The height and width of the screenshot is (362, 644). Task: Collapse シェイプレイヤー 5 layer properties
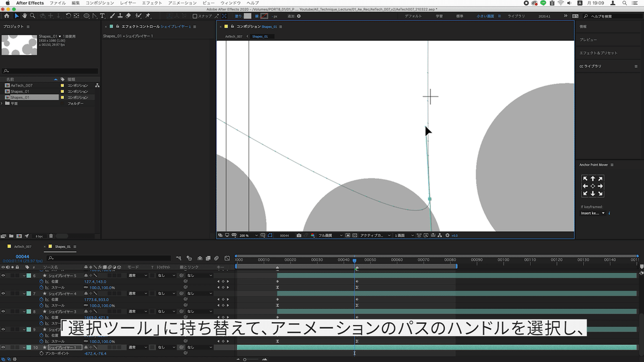(x=24, y=276)
